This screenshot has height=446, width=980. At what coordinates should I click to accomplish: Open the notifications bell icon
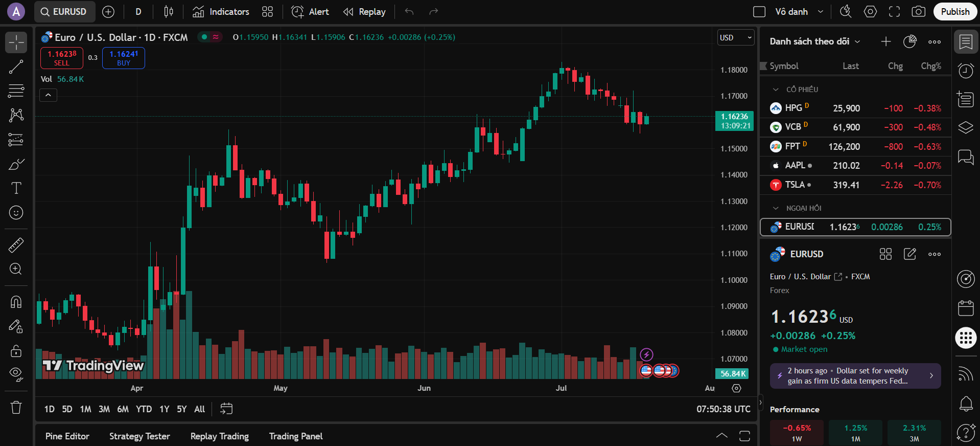pos(966,404)
